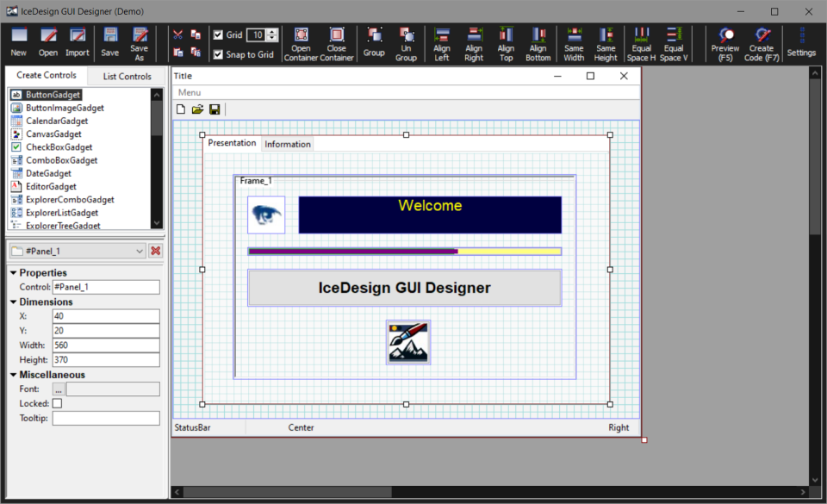
Task: Select ButtonImageGadget in the controls list
Action: 65,108
